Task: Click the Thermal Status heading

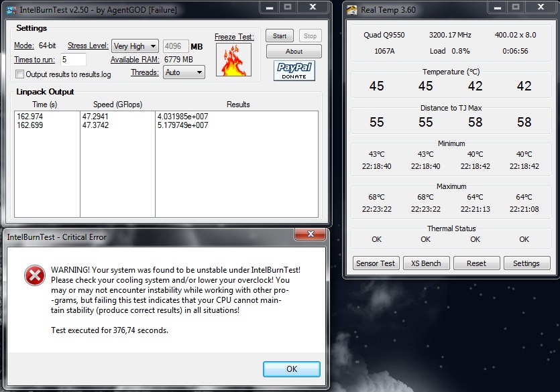Action: tap(451, 228)
